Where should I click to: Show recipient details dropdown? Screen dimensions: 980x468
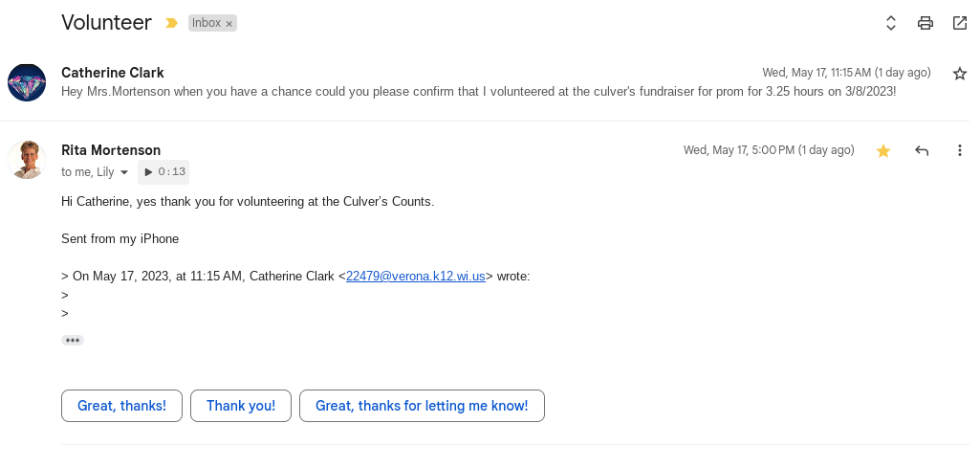coord(124,173)
